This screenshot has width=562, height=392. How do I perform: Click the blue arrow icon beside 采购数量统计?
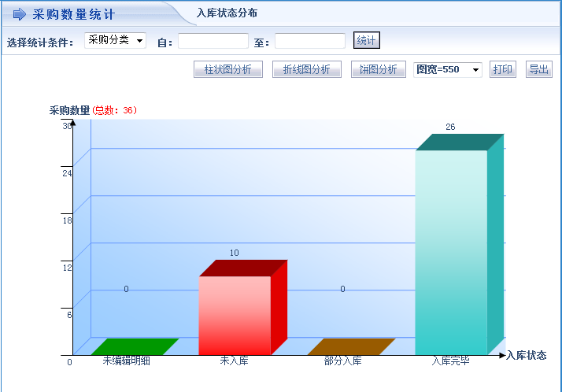pyautogui.click(x=20, y=14)
